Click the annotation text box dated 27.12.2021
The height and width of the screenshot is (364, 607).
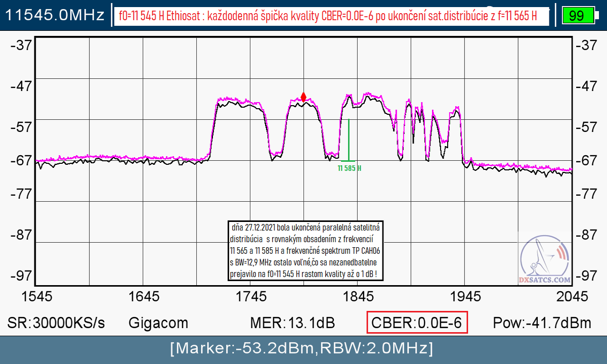click(x=306, y=251)
